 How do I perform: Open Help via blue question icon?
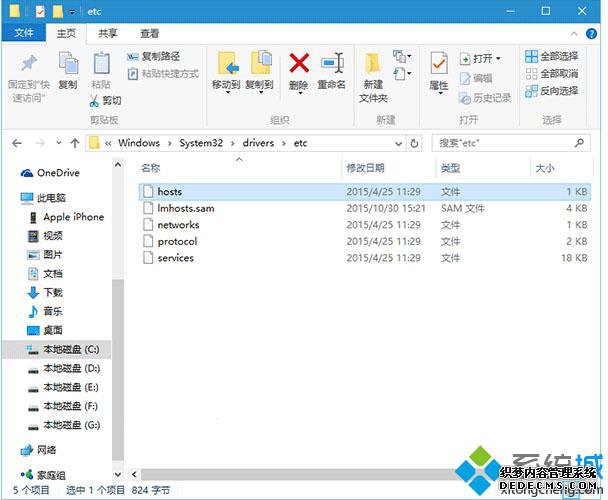(591, 34)
